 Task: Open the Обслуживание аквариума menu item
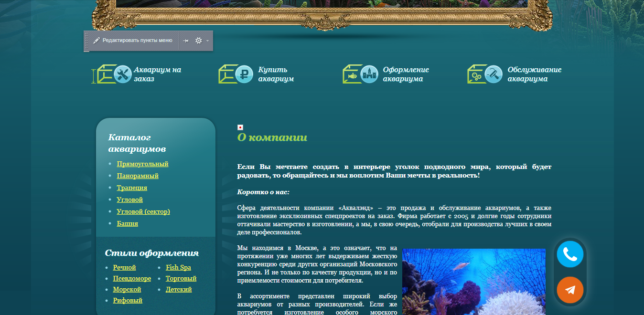pyautogui.click(x=534, y=74)
